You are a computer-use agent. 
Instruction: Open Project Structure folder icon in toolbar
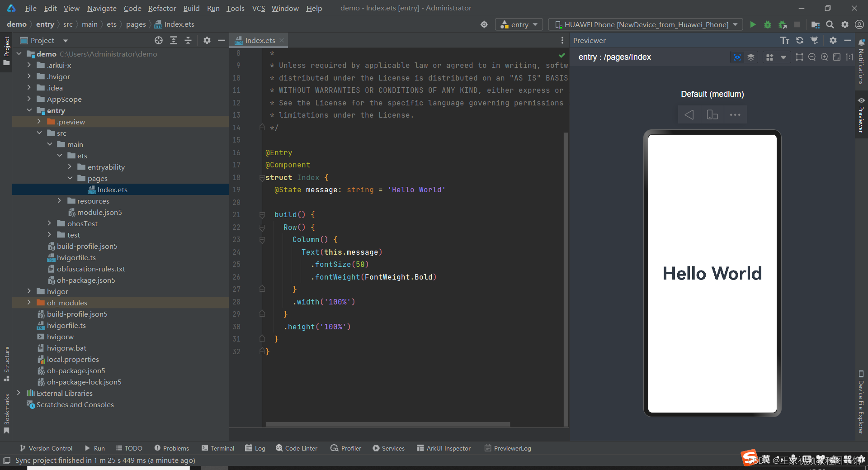(815, 24)
